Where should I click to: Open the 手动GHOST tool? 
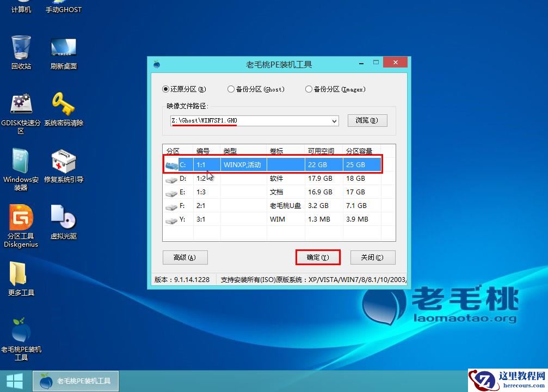(x=63, y=8)
